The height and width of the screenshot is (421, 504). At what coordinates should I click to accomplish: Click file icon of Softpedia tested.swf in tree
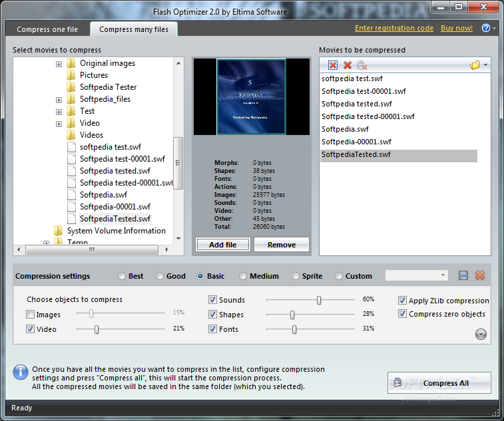tap(71, 171)
